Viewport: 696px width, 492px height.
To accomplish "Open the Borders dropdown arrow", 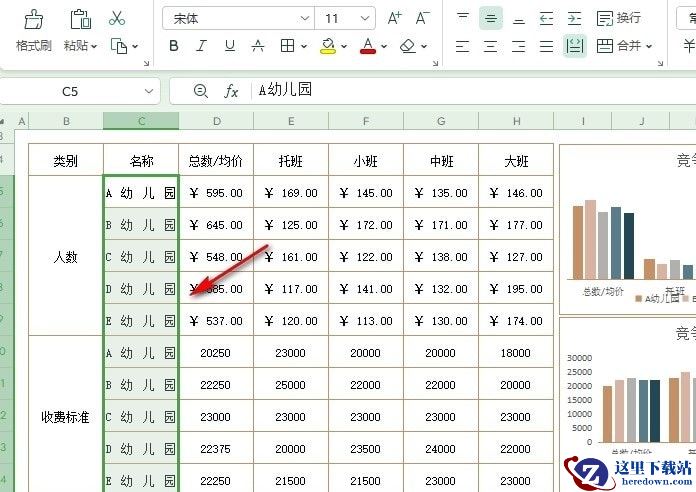I will 304,46.
